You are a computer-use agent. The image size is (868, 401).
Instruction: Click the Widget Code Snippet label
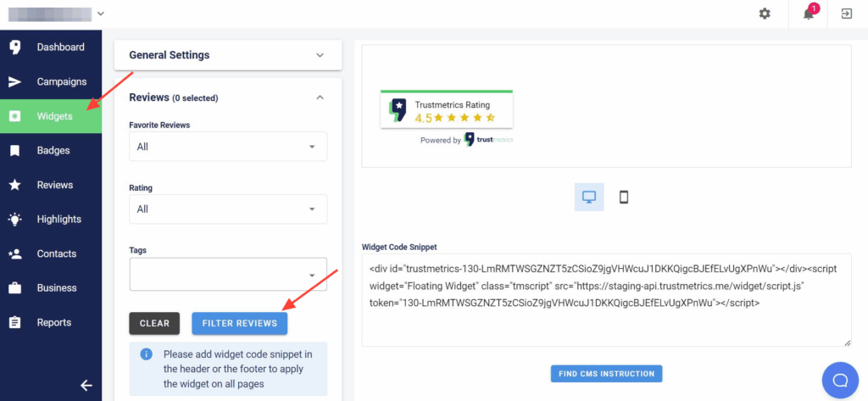(399, 247)
